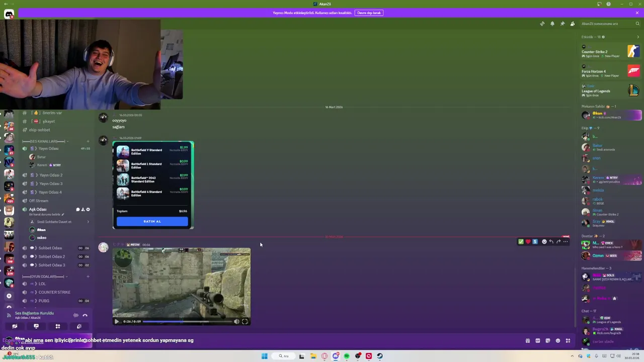Toggle red heart quick reaction
Image resolution: width=644 pixels, height=362 pixels.
click(528, 242)
